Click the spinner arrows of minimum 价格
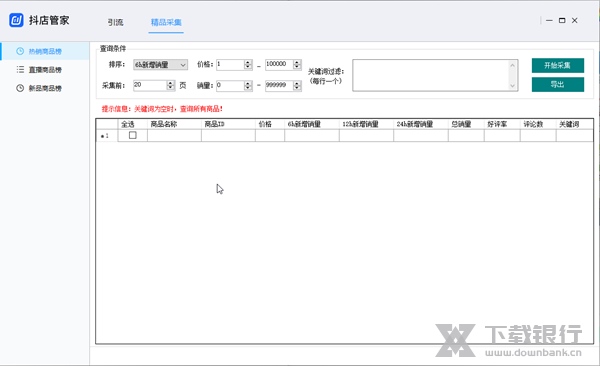The image size is (600, 366). 248,65
